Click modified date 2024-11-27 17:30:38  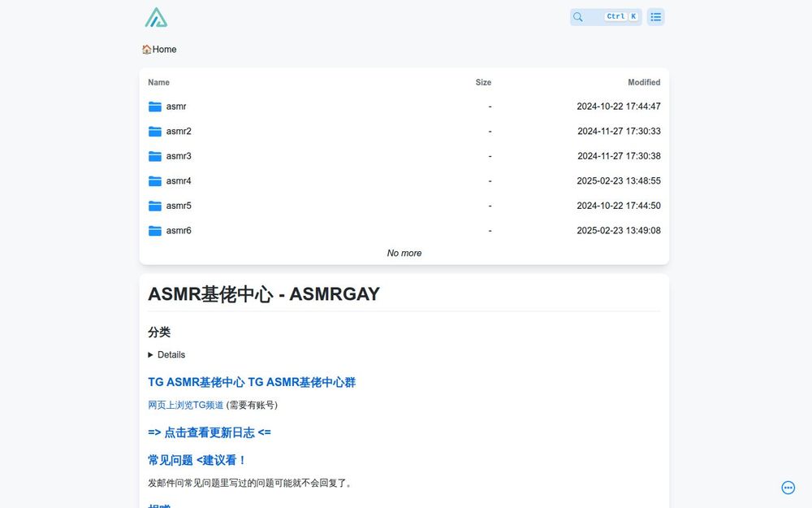(x=619, y=156)
